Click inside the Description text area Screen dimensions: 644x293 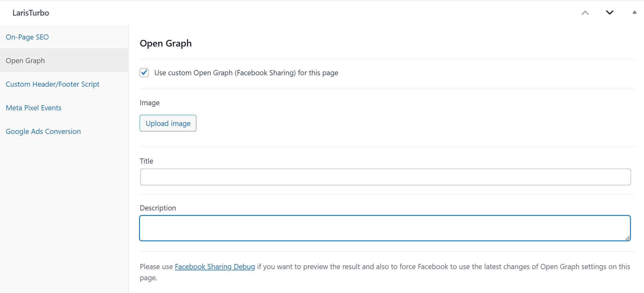coord(384,228)
